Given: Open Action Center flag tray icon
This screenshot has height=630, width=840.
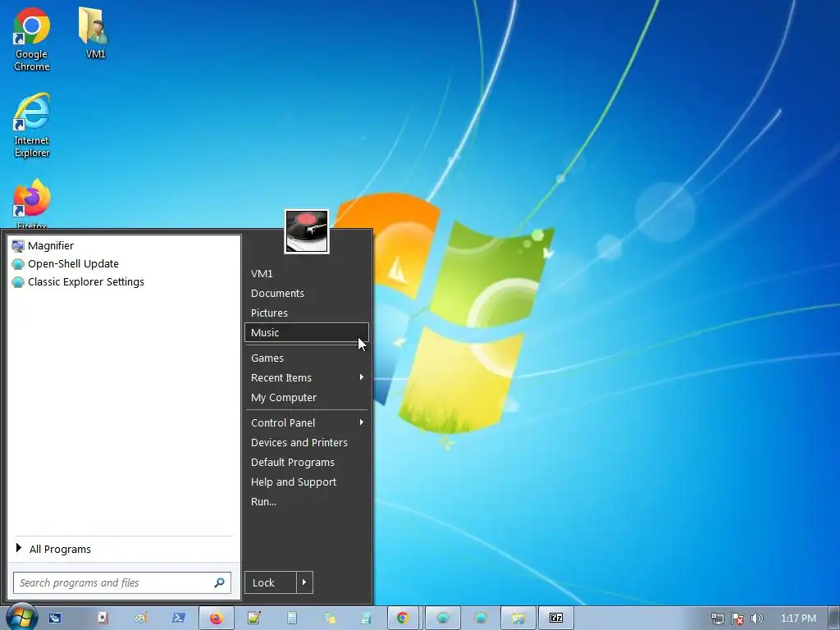Looking at the screenshot, I should pyautogui.click(x=737, y=619).
